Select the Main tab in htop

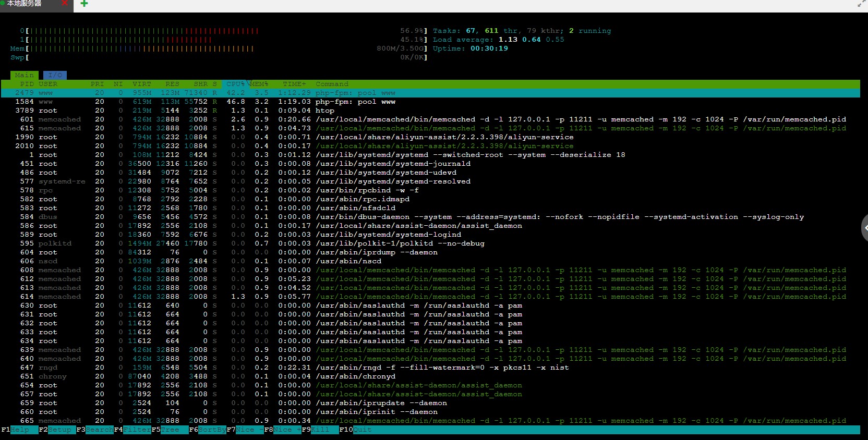(x=24, y=75)
